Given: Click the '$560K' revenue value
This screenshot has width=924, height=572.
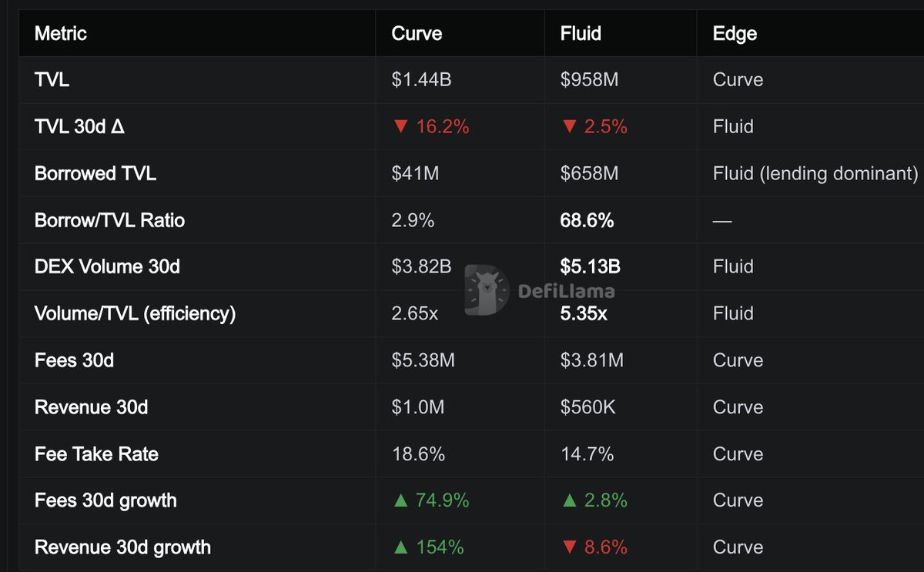Looking at the screenshot, I should point(588,407).
